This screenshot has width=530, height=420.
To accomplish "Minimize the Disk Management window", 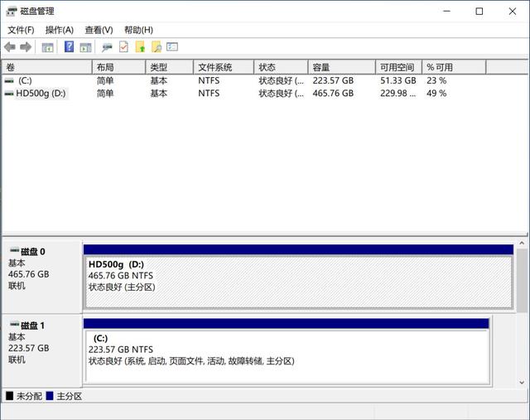I will tap(447, 11).
